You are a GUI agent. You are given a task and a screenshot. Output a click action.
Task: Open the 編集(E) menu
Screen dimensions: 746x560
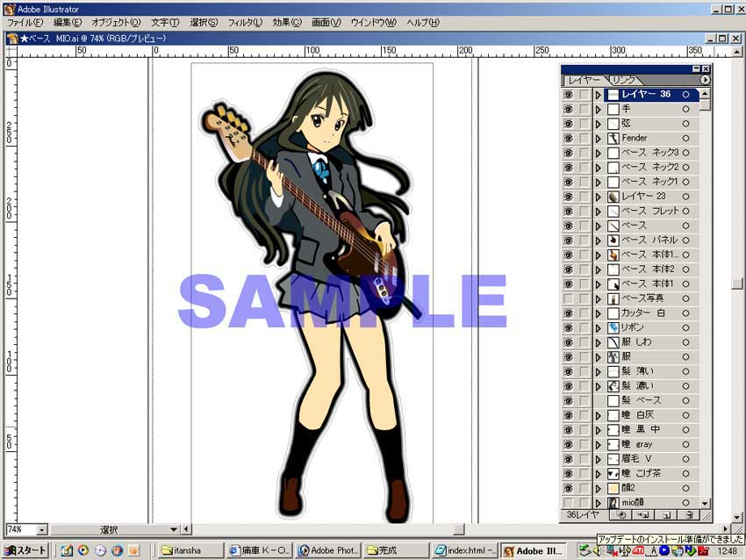coord(68,22)
